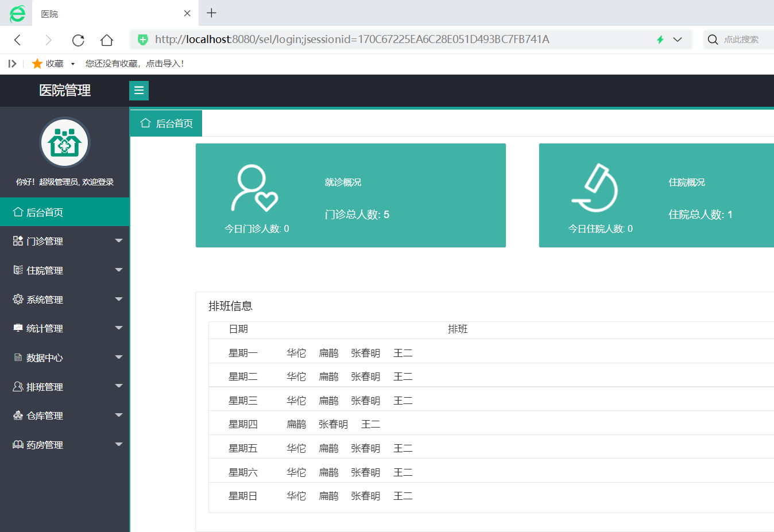774x532 pixels.
Task: Click the lightning speed-mode toggle in address bar
Action: point(659,40)
